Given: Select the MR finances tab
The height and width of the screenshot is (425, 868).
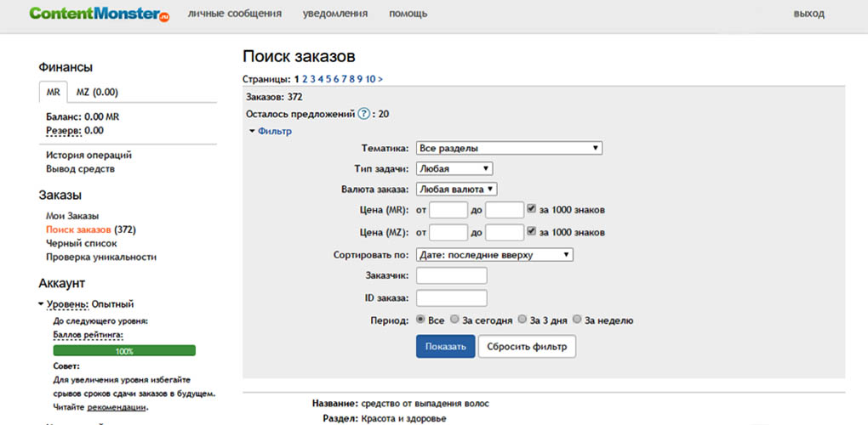Looking at the screenshot, I should (x=53, y=93).
